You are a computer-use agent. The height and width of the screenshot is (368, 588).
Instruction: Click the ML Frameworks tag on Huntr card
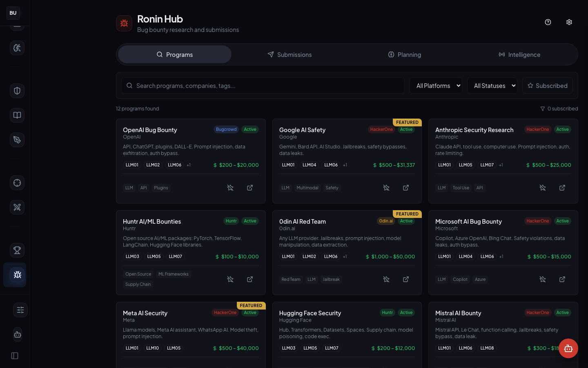(x=174, y=274)
